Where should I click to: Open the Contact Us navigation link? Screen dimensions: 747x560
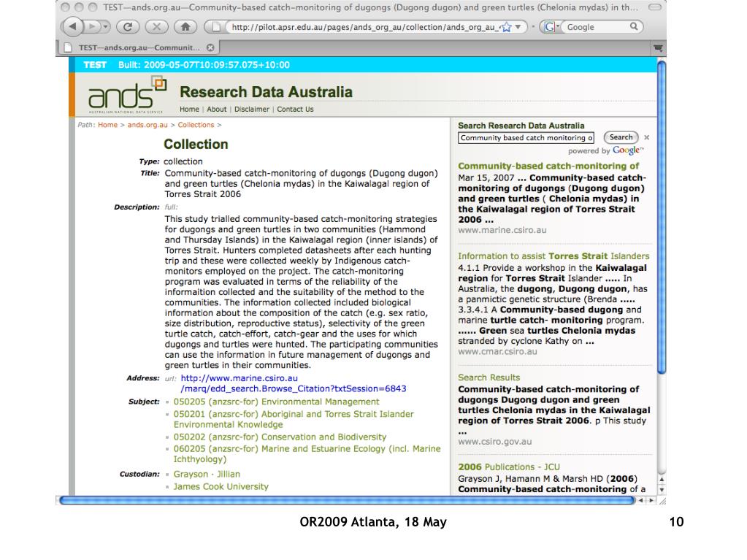(x=296, y=109)
